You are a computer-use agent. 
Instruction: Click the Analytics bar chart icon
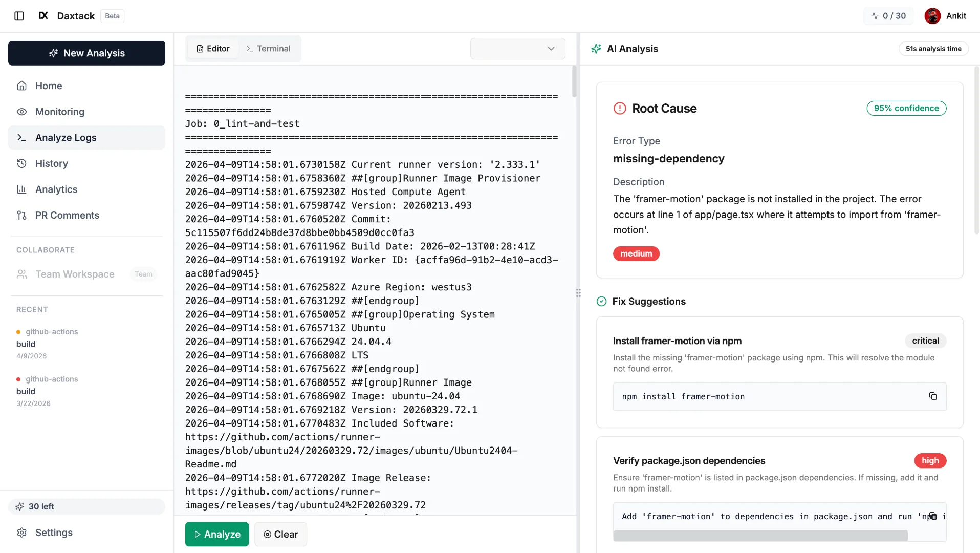click(21, 189)
